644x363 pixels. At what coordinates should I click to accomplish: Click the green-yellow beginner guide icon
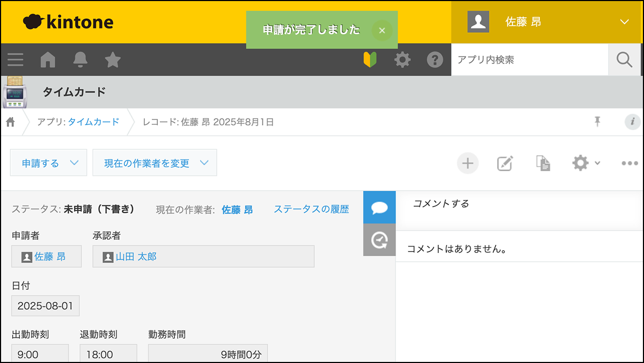click(x=370, y=60)
